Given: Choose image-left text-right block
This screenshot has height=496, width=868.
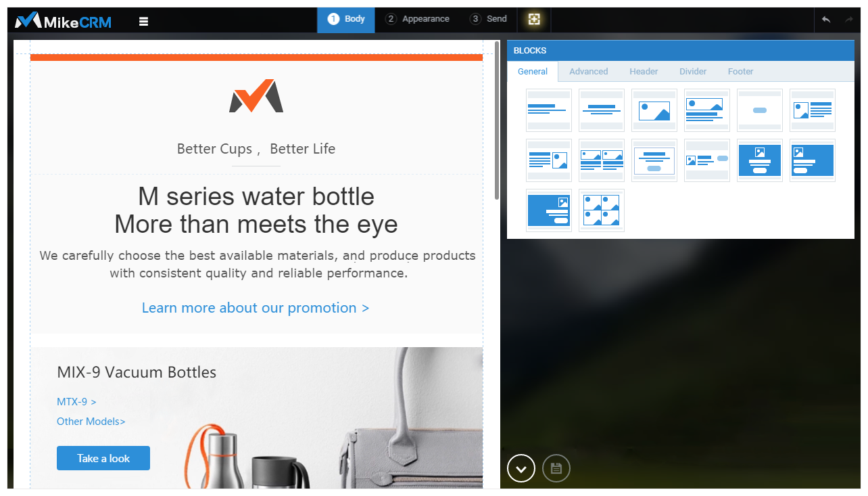Looking at the screenshot, I should (x=813, y=110).
